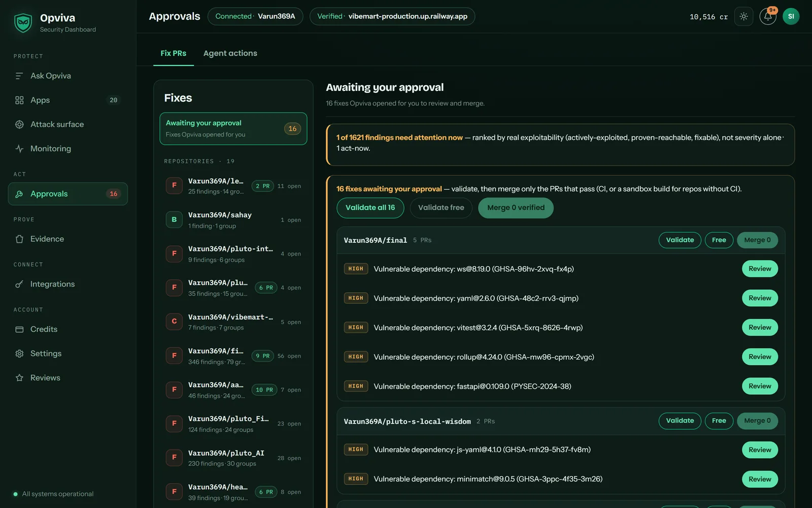Click Validate all 16 button
This screenshot has height=508, width=812.
370,208
